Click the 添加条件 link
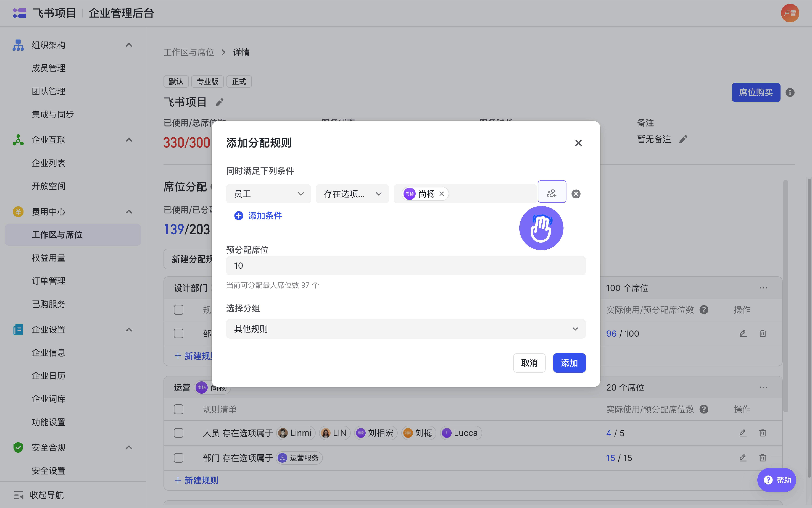The image size is (812, 508). point(265,216)
